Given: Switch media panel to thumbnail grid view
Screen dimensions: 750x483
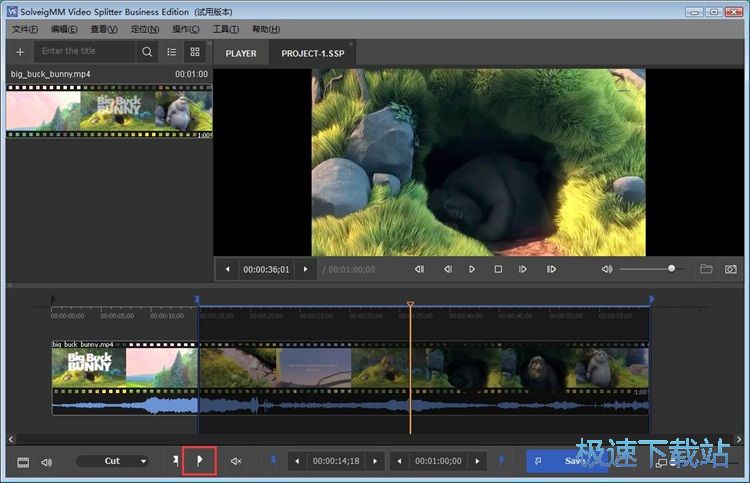Looking at the screenshot, I should (195, 52).
